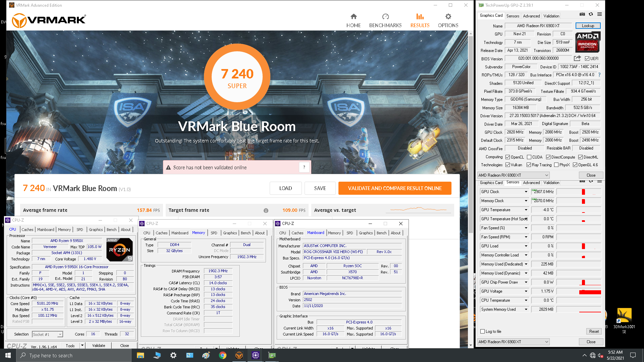Click the Bus Interface question mark

(599, 75)
